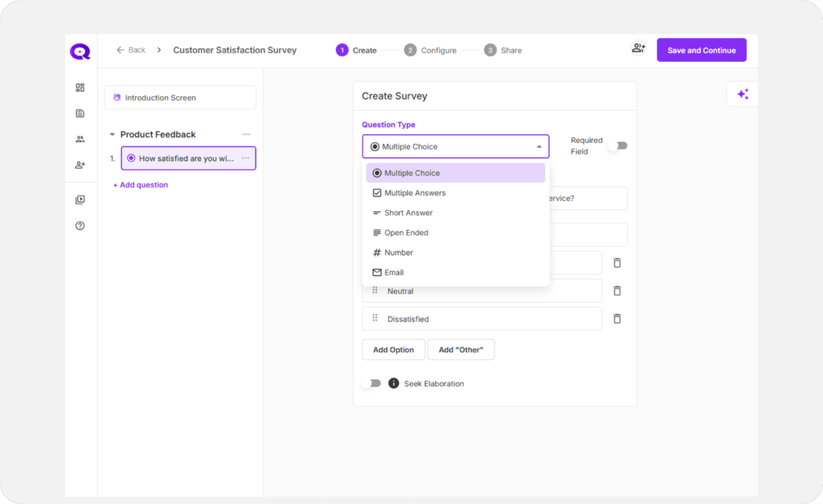
Task: Toggle the Required Field switch
Action: [x=617, y=145]
